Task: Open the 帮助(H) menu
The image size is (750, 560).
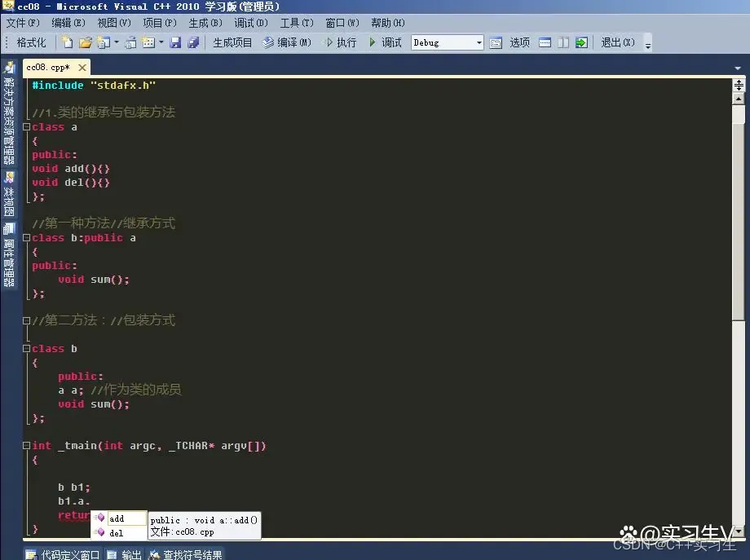Action: pyautogui.click(x=387, y=23)
